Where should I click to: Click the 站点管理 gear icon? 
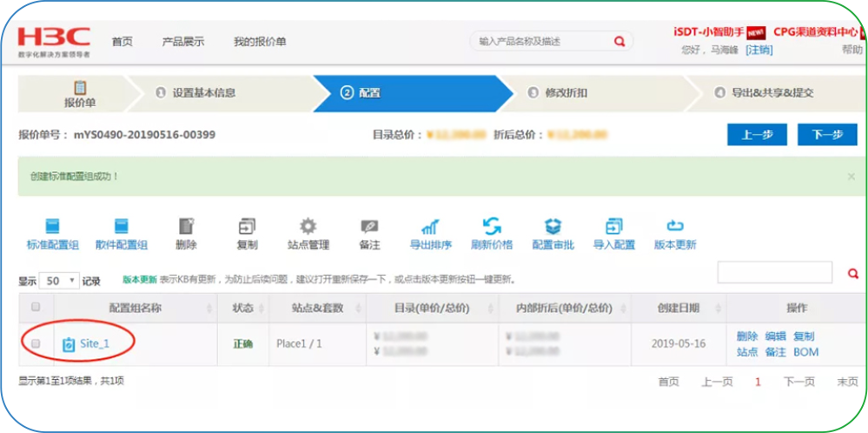308,226
